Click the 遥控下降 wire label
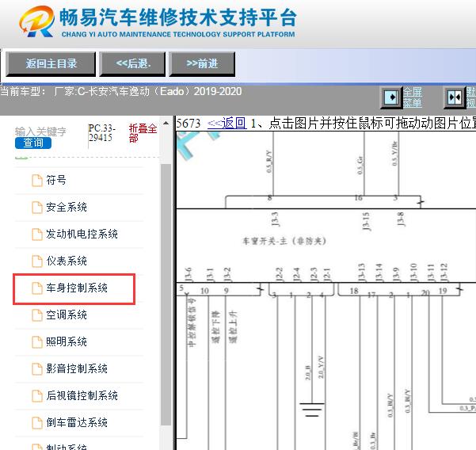 (216, 326)
